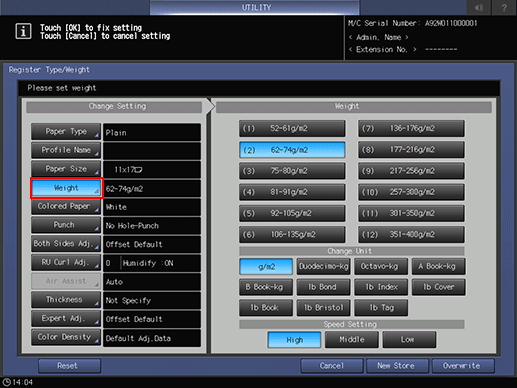
Task: Tap the Plain paper type value
Action: coord(152,132)
